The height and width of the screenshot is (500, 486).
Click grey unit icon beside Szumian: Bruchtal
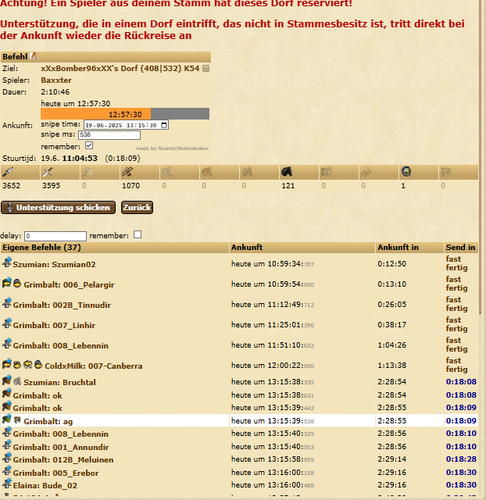pos(17,381)
